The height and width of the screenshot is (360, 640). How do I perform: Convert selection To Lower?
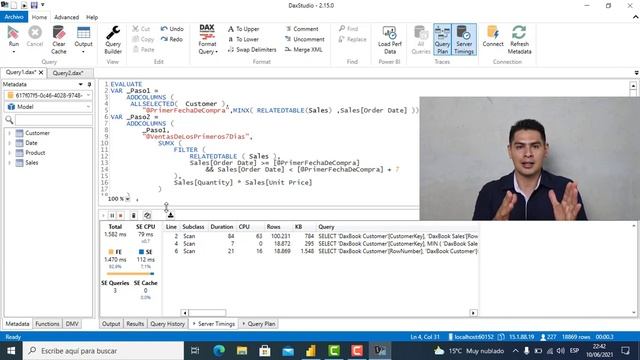tap(243, 39)
